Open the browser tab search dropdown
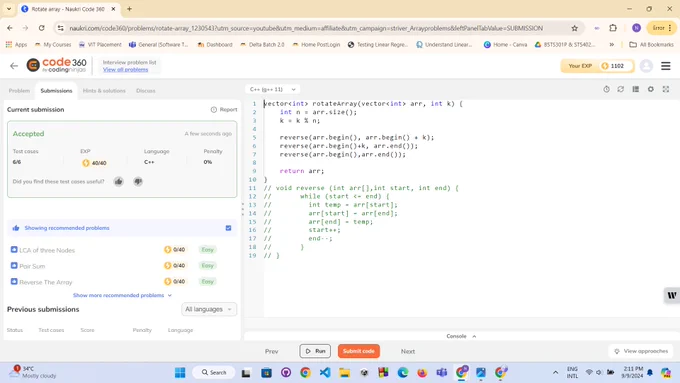Image resolution: width=680 pixels, height=383 pixels. click(x=9, y=9)
